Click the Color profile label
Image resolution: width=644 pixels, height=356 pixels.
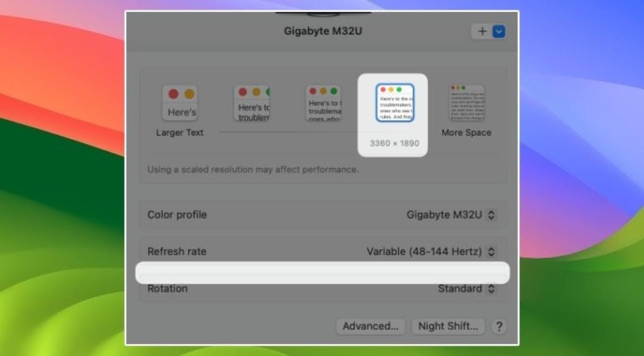(x=177, y=215)
